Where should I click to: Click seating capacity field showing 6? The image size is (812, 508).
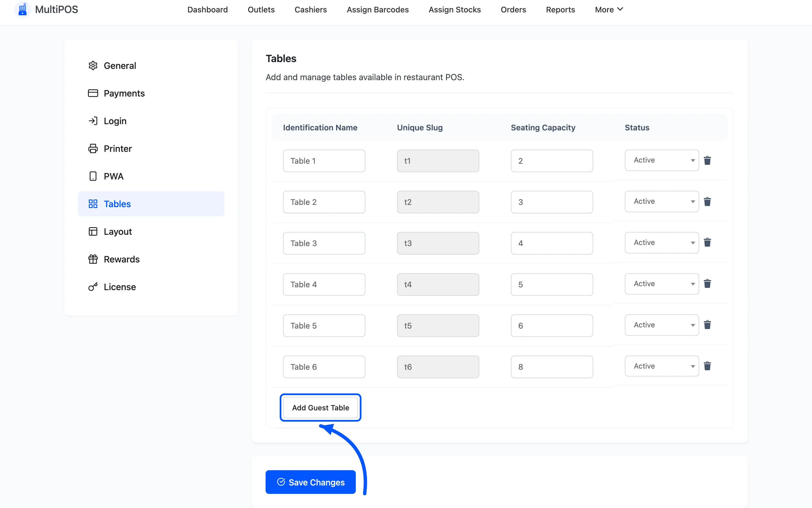551,326
